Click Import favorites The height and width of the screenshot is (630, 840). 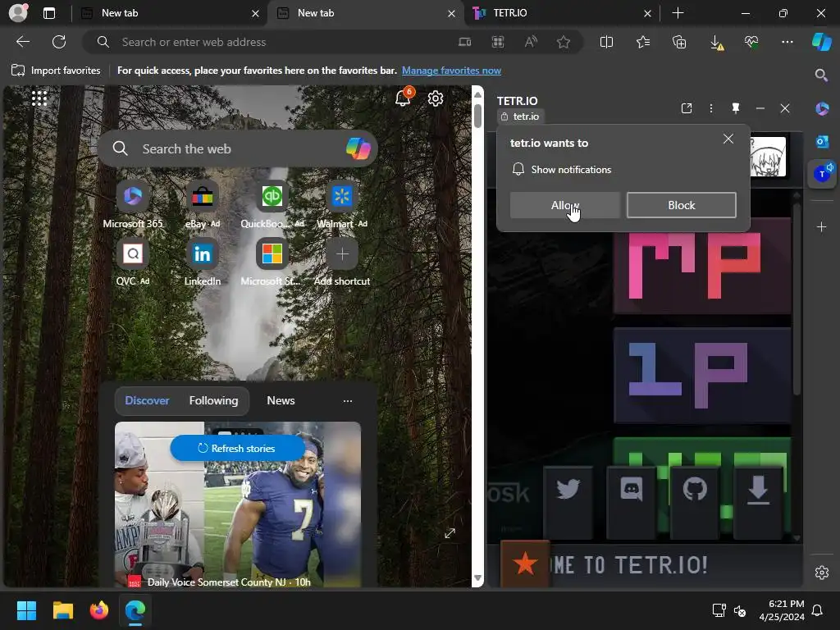point(56,71)
